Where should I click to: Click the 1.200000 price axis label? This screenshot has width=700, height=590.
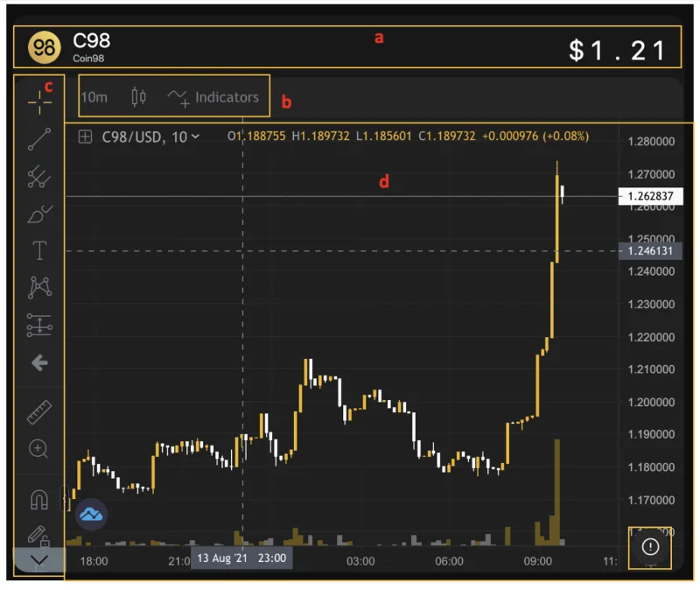tap(651, 402)
